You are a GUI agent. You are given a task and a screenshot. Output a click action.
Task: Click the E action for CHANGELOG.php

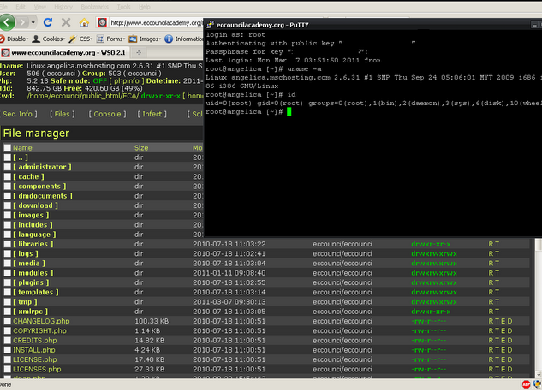tap(503, 321)
